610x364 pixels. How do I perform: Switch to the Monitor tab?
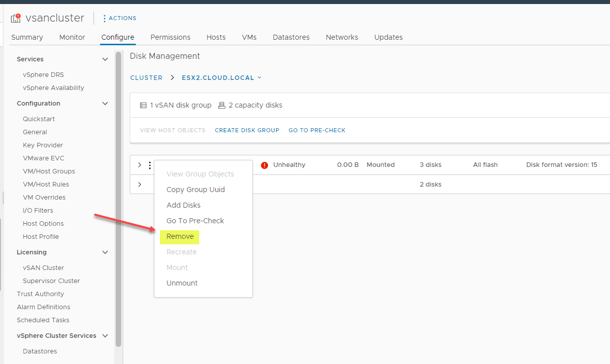72,37
